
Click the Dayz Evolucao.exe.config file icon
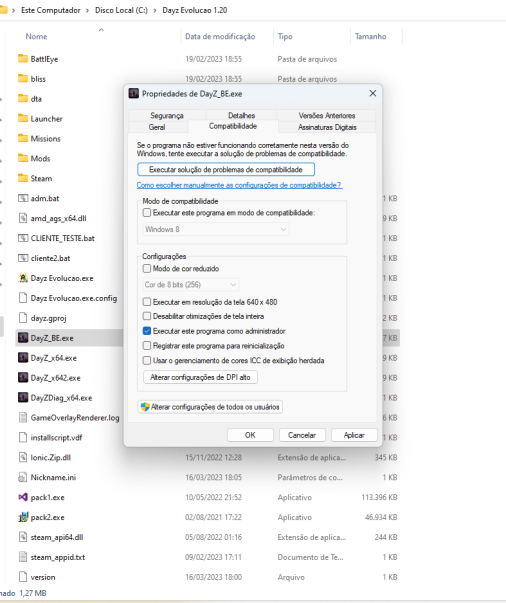(23, 298)
